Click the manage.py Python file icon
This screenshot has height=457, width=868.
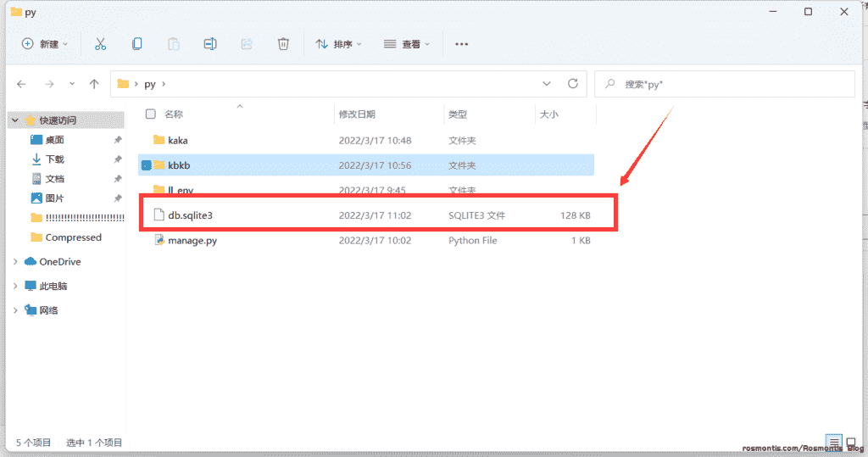pyautogui.click(x=159, y=240)
